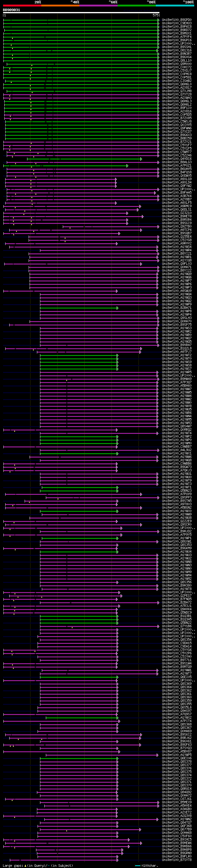This screenshot has height=868, width=197.
Task: Select the UniRef100_A9RMC9 label
Action: pyautogui.click(x=177, y=206)
